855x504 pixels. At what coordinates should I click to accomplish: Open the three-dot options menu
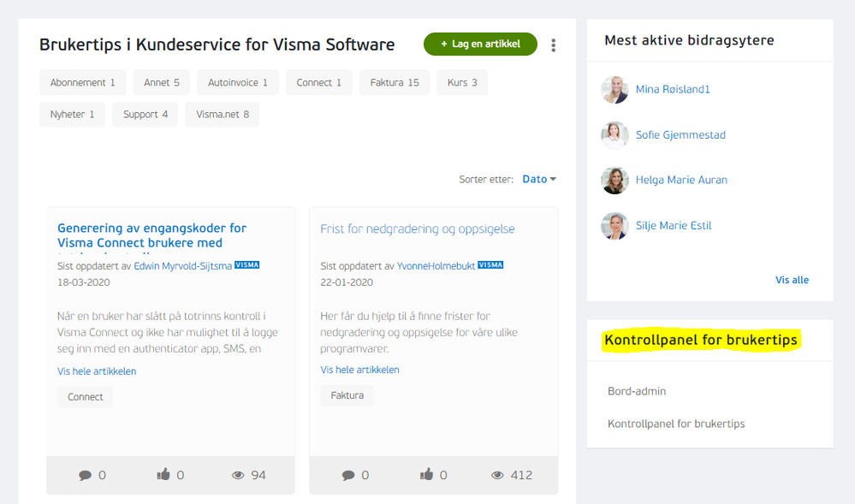click(x=553, y=45)
